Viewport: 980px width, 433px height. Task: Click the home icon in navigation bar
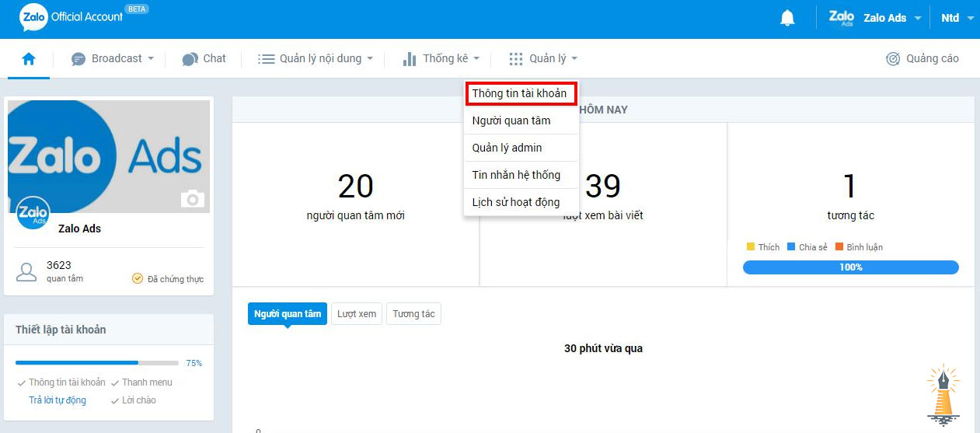pos(29,58)
